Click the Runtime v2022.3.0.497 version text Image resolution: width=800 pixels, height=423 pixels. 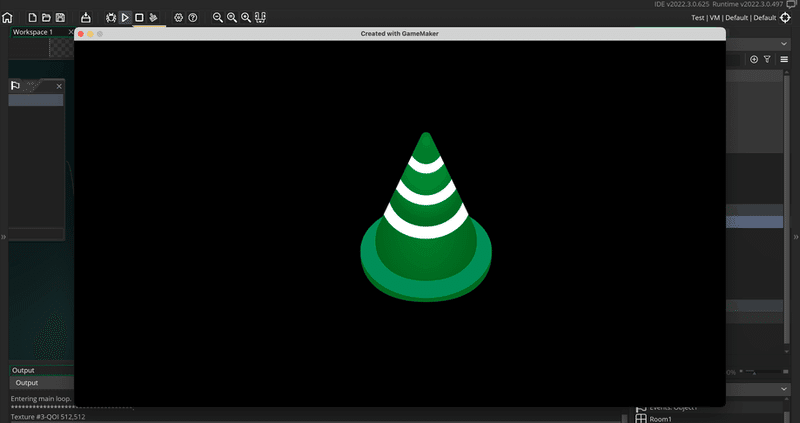click(747, 4)
